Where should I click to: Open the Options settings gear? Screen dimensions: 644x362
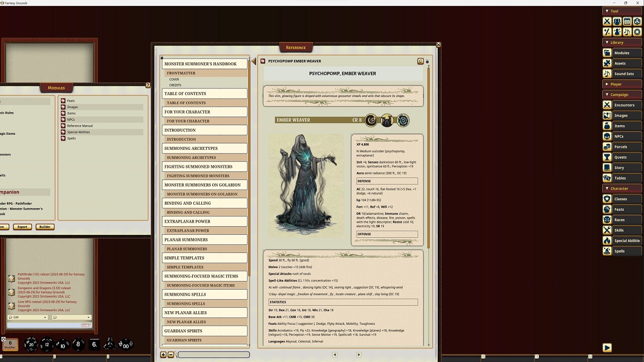[x=637, y=32]
